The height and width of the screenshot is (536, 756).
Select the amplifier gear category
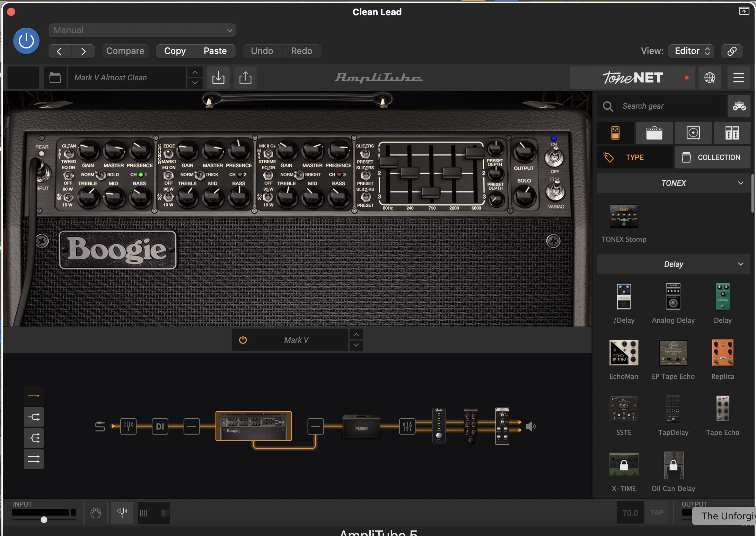tap(654, 133)
